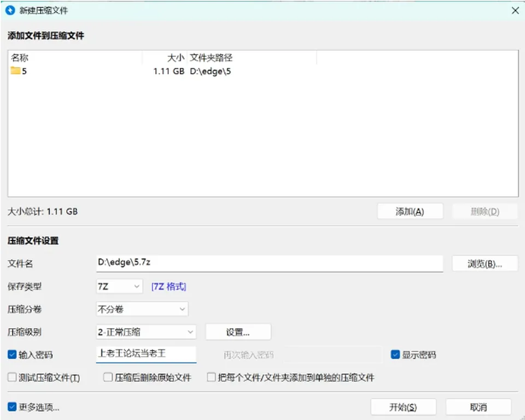
Task: Click the 浏览(B)... button
Action: (485, 264)
